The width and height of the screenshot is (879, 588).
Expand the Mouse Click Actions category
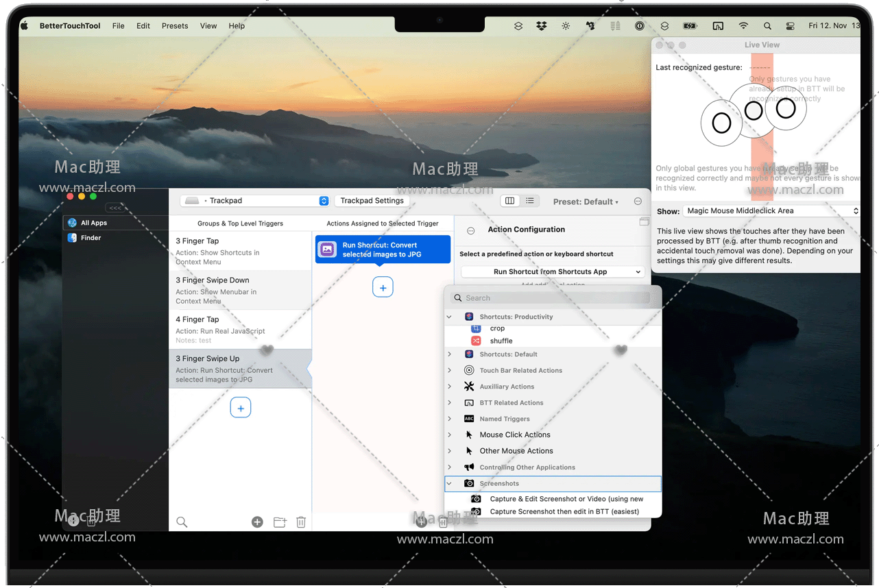[x=450, y=434]
